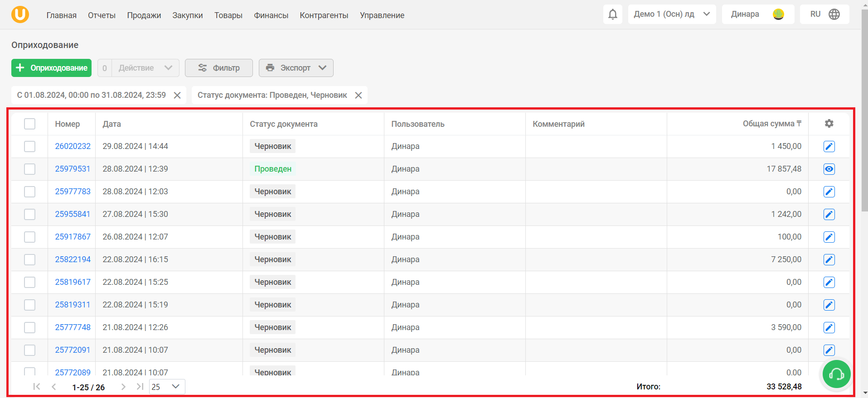Viewport: 868px width, 398px height.
Task: Select the checkbox for document 25822194
Action: 29,259
